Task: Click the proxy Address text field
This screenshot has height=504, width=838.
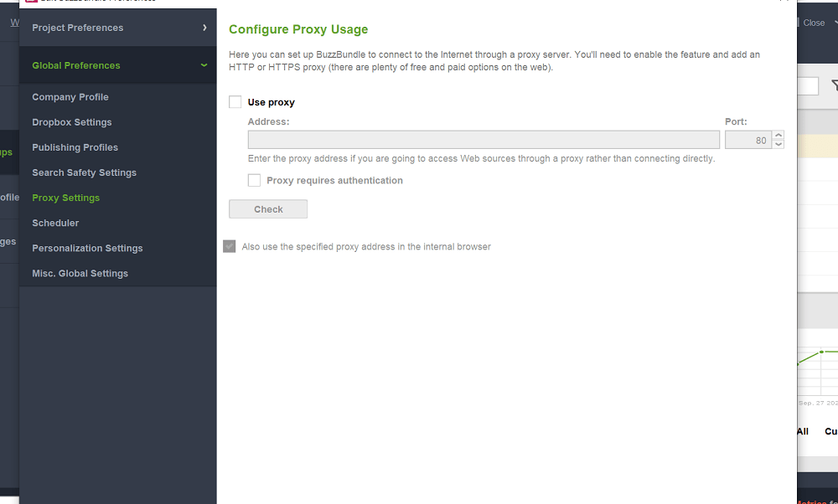Action: point(484,140)
